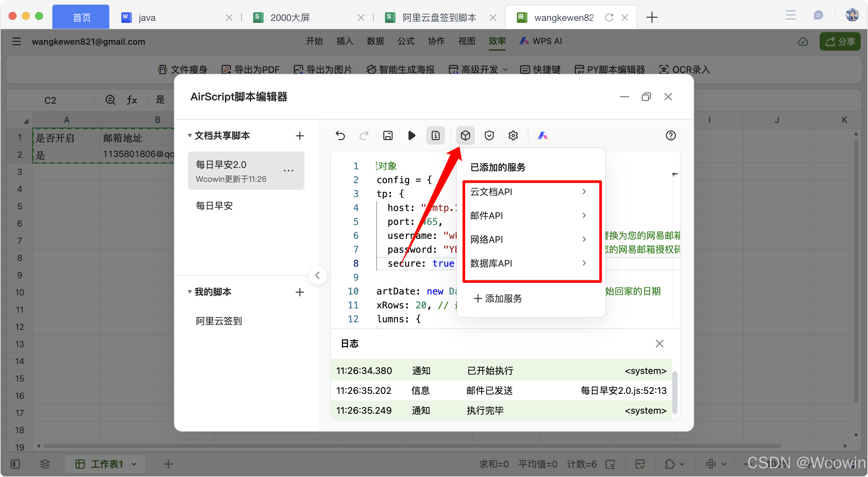Click 文件瘦身 in the toolbar
This screenshot has height=477, width=868.
183,69
